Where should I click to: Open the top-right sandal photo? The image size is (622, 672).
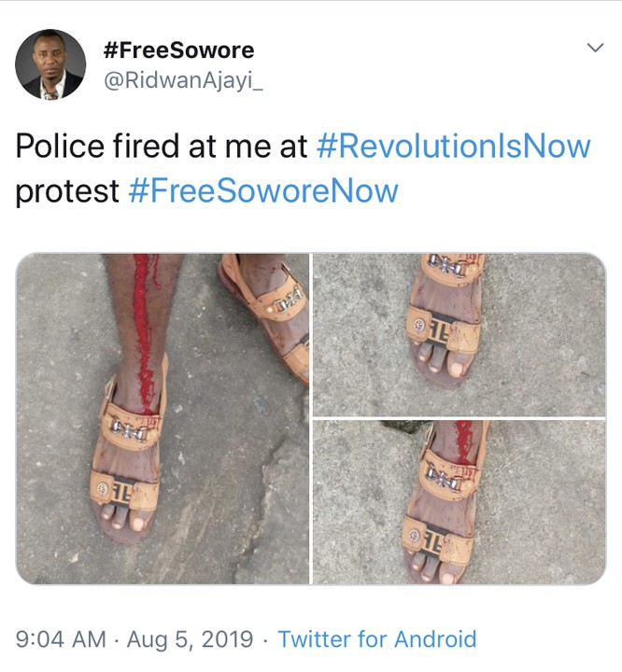[459, 334]
